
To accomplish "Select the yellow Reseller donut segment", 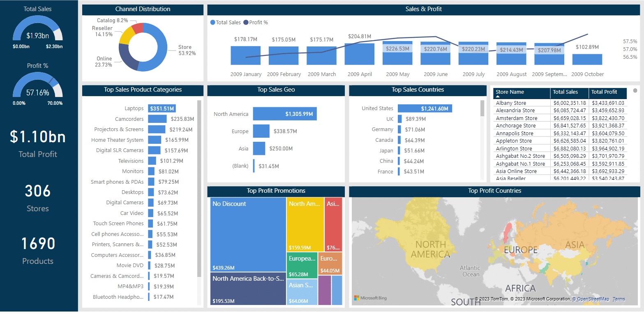I will point(125,35).
